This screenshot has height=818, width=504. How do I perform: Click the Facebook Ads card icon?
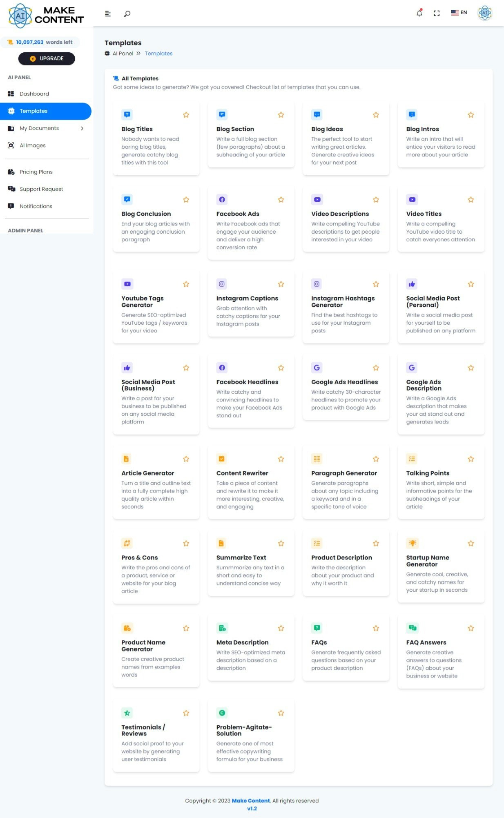pyautogui.click(x=222, y=200)
